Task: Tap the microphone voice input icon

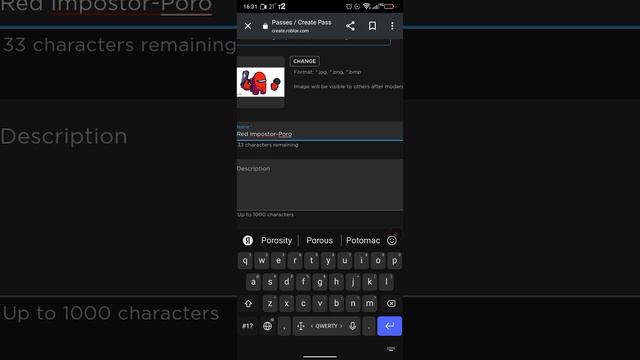Action: pyautogui.click(x=353, y=326)
